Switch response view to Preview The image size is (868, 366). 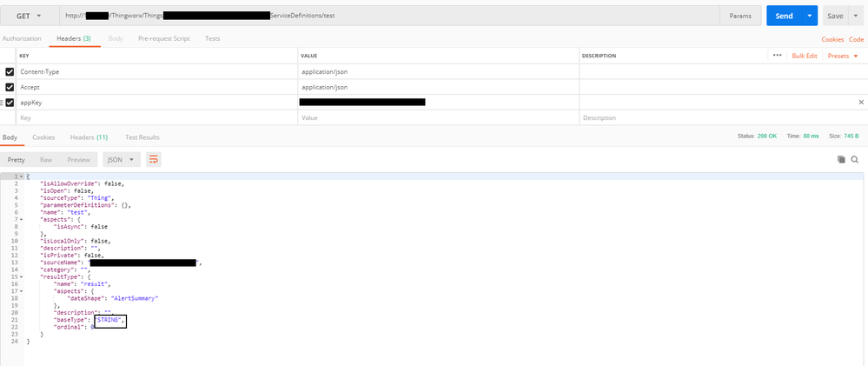(78, 159)
